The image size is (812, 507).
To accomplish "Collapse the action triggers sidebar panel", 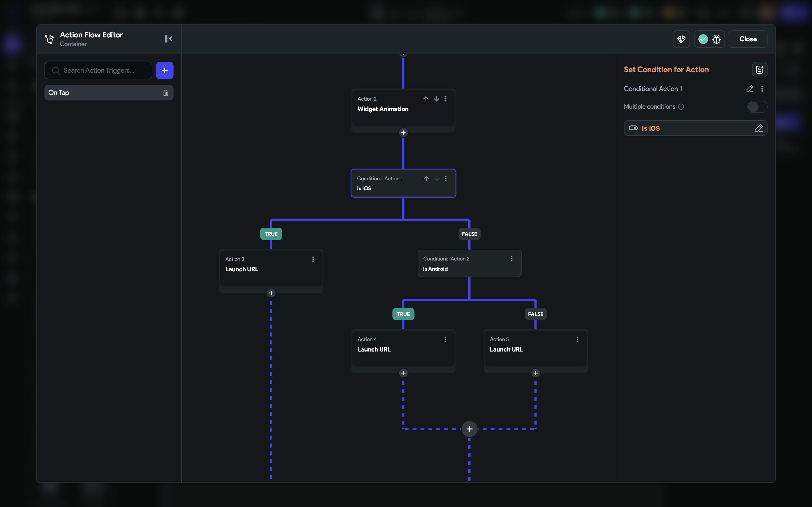I will coord(168,39).
